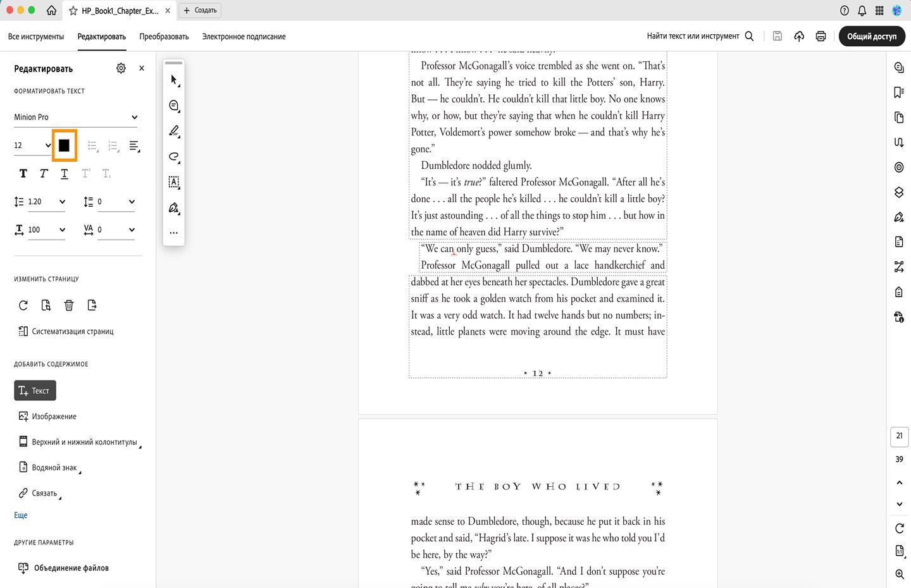View notifications bell
This screenshot has width=911, height=588.
coord(862,10)
